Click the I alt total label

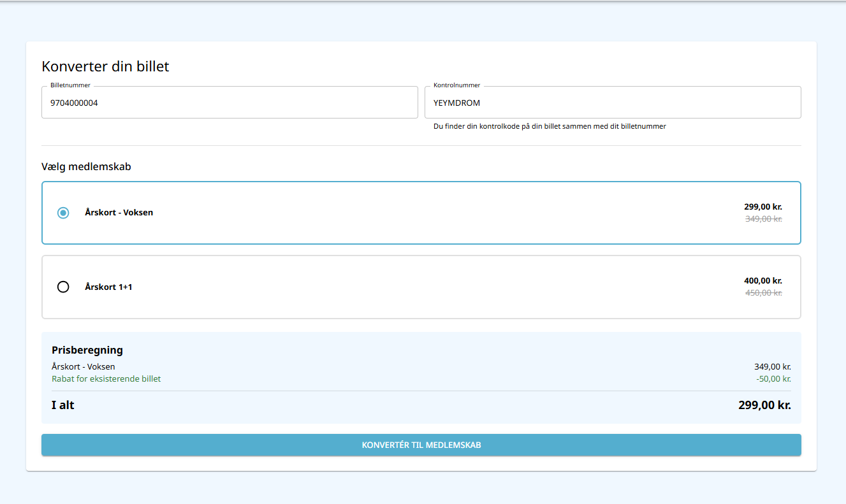click(x=63, y=405)
